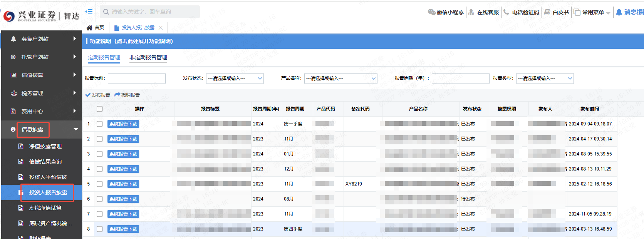Click the 首页 home icon

point(89,28)
